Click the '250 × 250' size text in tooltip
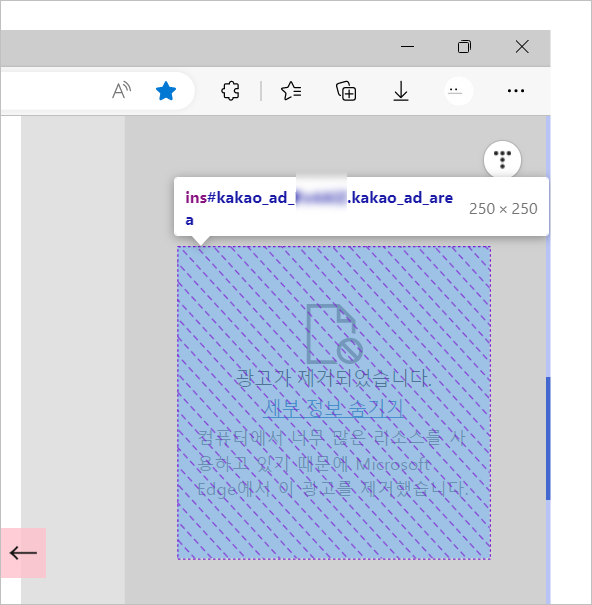Viewport: 592px width, 605px height. [503, 209]
